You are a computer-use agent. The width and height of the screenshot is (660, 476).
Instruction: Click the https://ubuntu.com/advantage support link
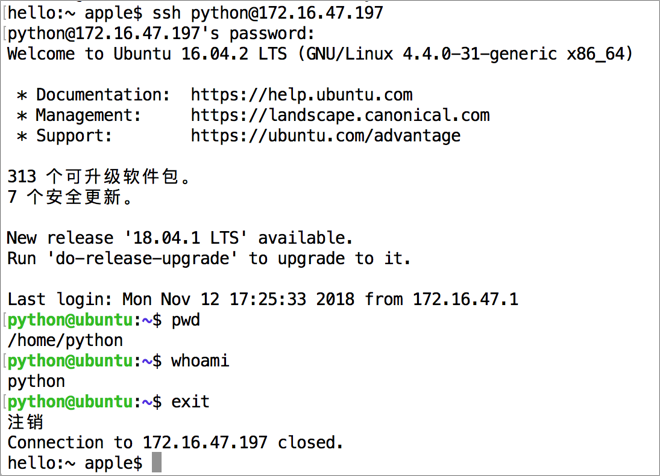point(325,135)
